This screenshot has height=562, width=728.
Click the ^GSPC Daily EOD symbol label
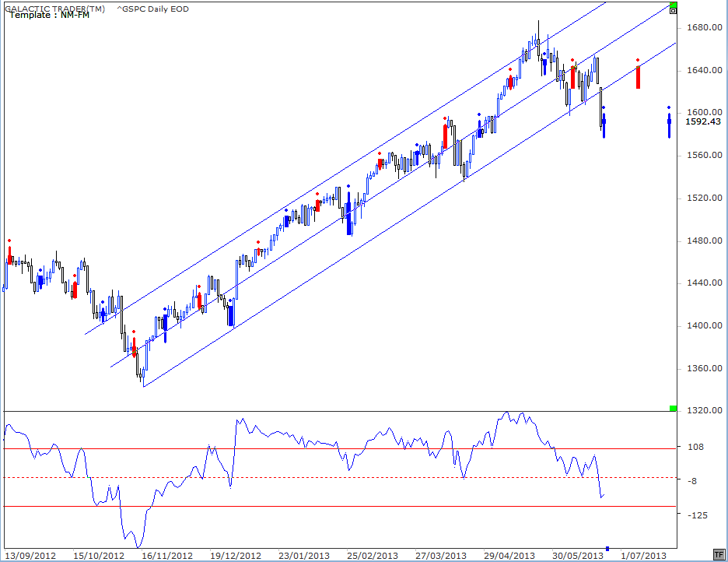(152, 9)
